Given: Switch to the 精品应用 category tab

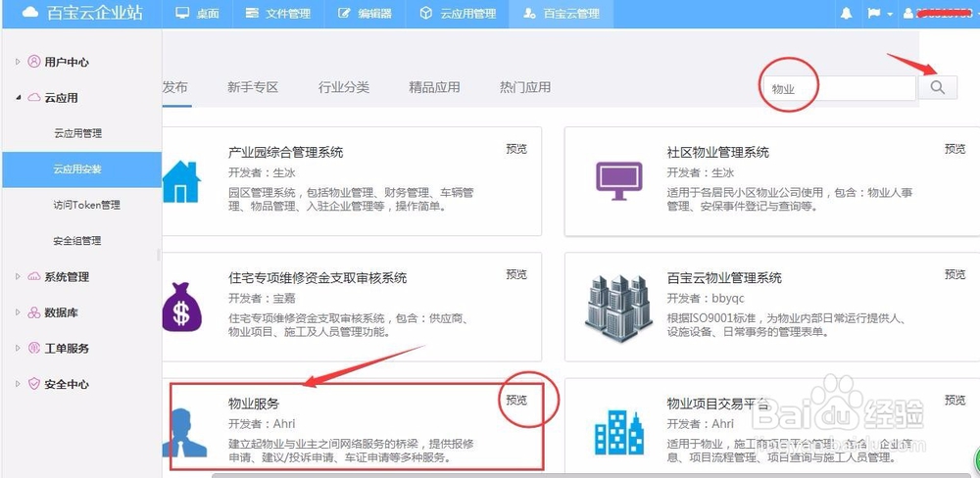Looking at the screenshot, I should coord(434,87).
